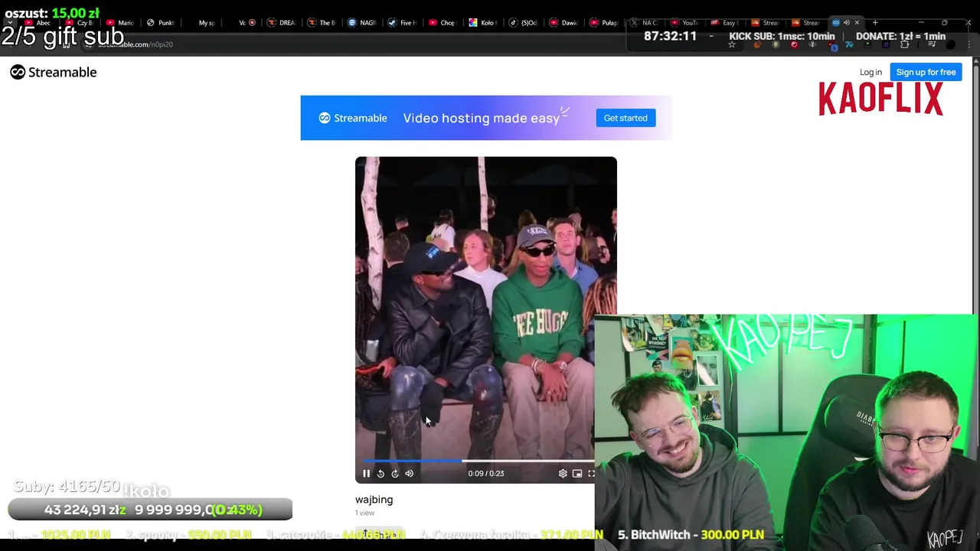Mute the video player volume
The height and width of the screenshot is (551, 980).
[410, 474]
